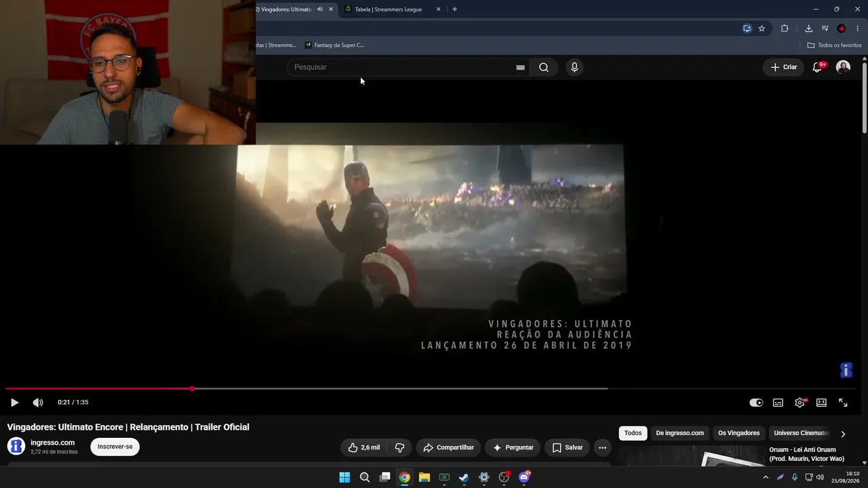
Task: Open the Oruam suggested video thumbnail
Action: pos(692,457)
